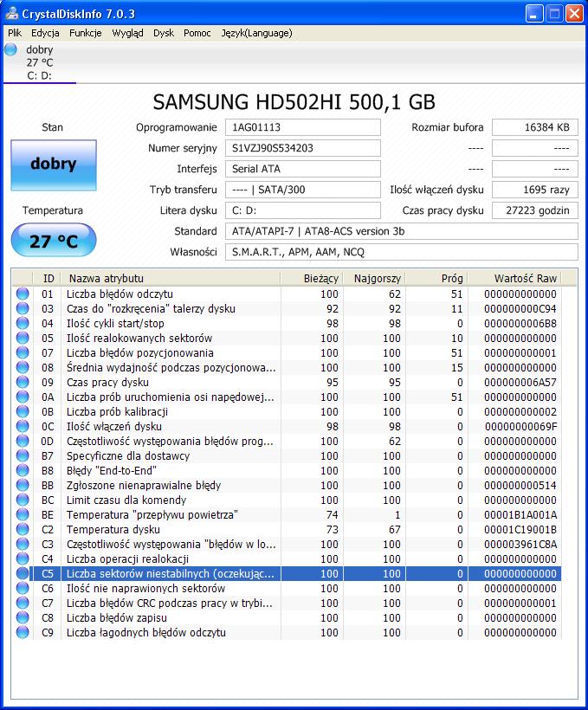Click the Oprogramowanie field 1AG01113
Image resolution: width=588 pixels, height=710 pixels.
point(302,127)
